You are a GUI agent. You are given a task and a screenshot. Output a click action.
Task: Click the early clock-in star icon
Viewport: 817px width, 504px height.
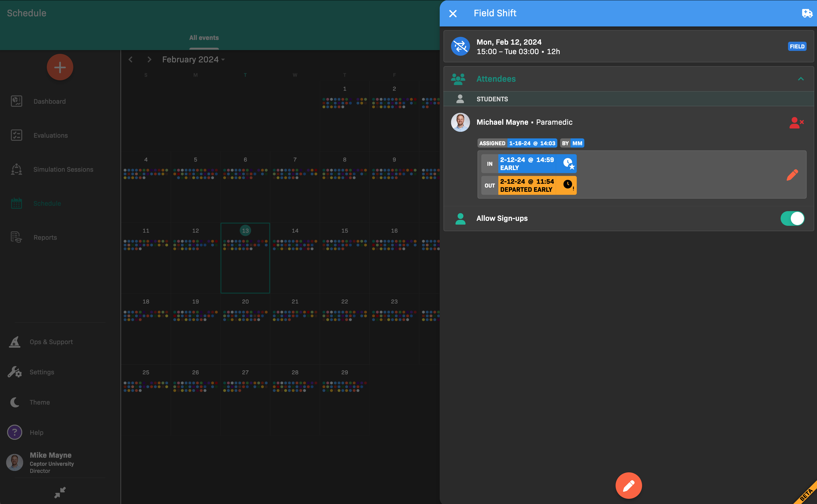coord(569,164)
